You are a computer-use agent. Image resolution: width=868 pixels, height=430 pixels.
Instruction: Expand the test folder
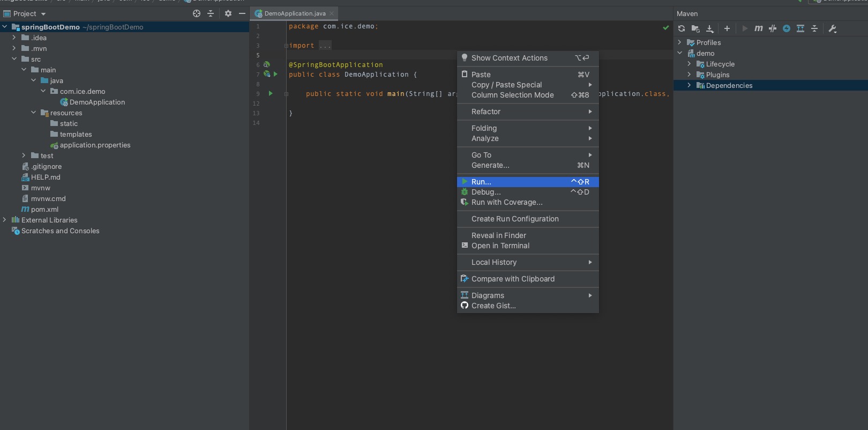(x=24, y=155)
